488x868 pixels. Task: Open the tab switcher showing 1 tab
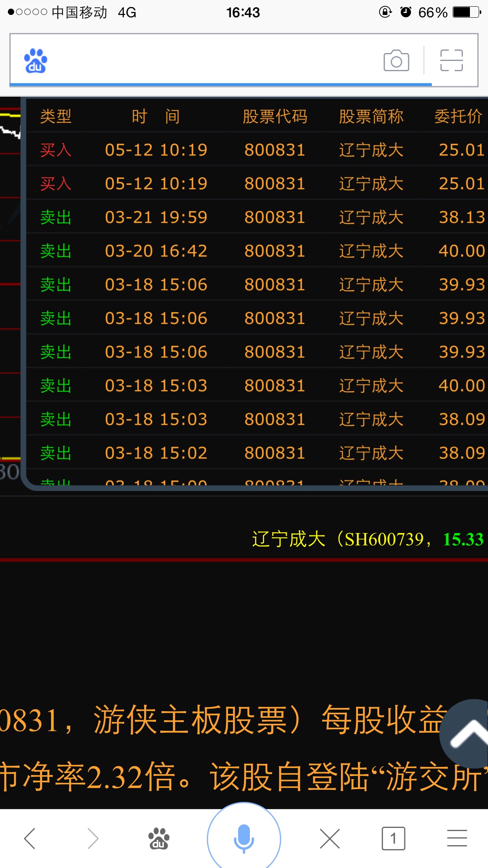coord(393,839)
